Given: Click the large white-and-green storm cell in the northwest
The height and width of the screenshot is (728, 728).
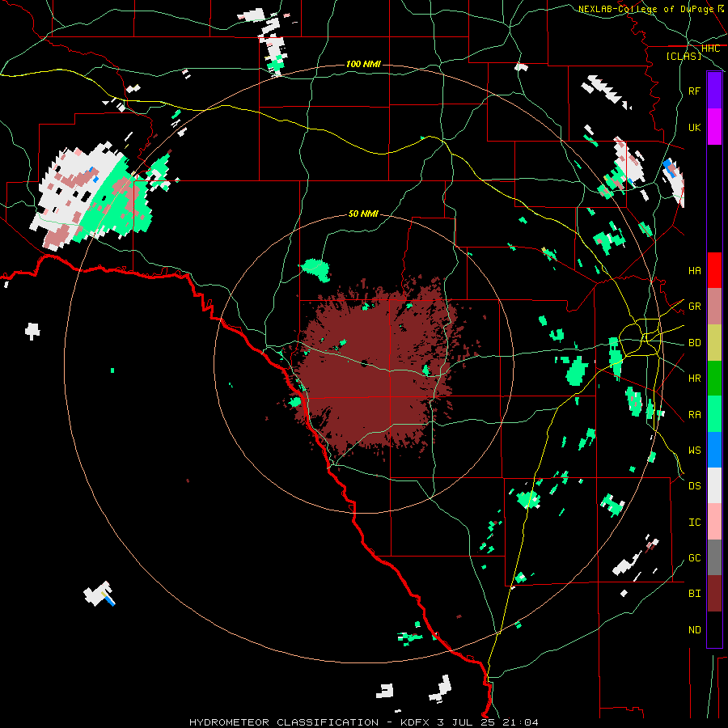Looking at the screenshot, I should click(x=93, y=197).
